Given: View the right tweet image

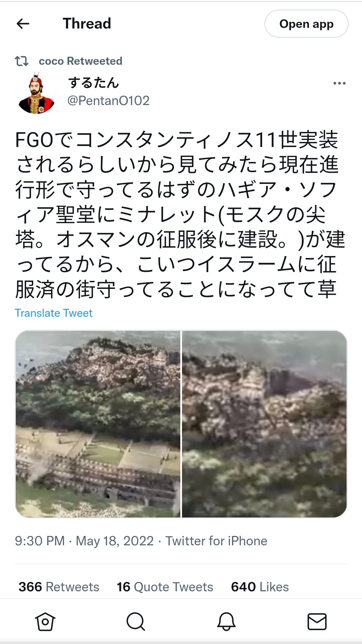Looking at the screenshot, I should 264,424.
